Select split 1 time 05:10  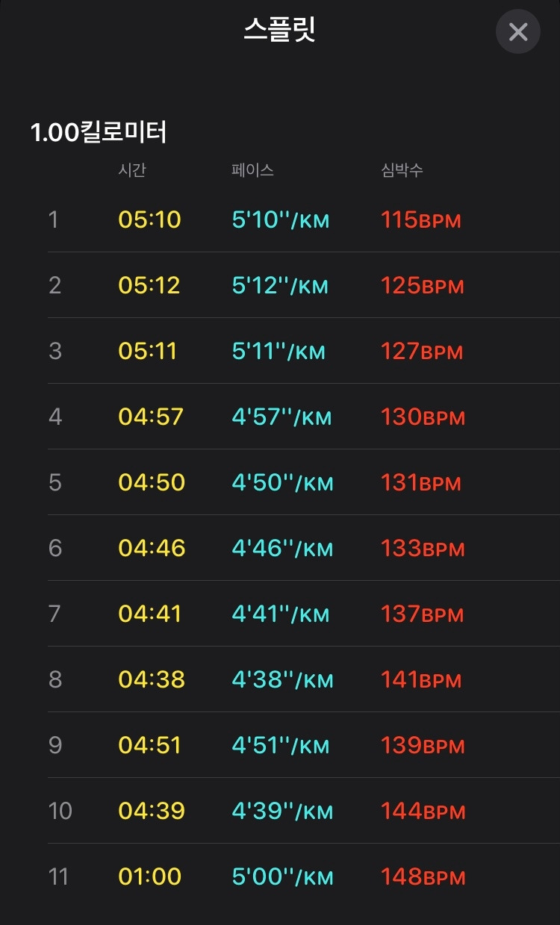149,219
